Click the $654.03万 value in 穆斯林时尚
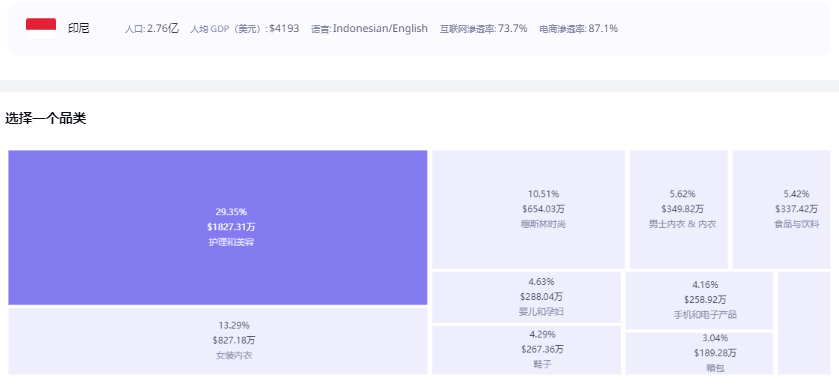The height and width of the screenshot is (385, 839). coord(543,209)
